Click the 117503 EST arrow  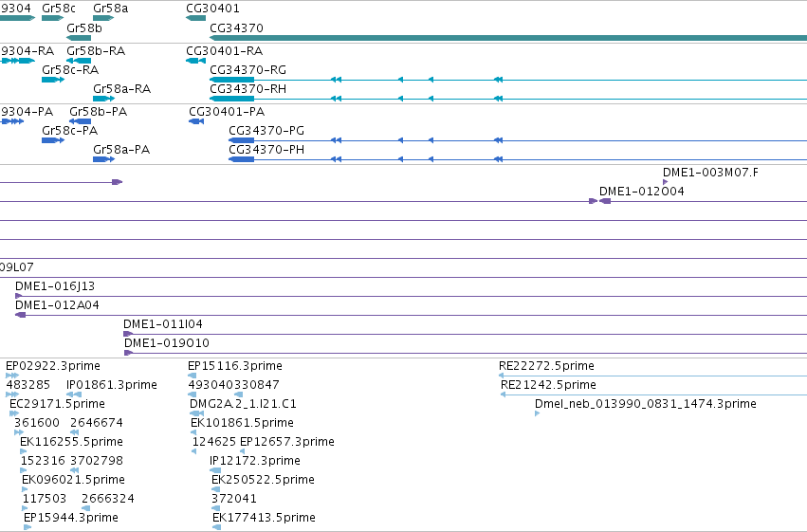26,508
